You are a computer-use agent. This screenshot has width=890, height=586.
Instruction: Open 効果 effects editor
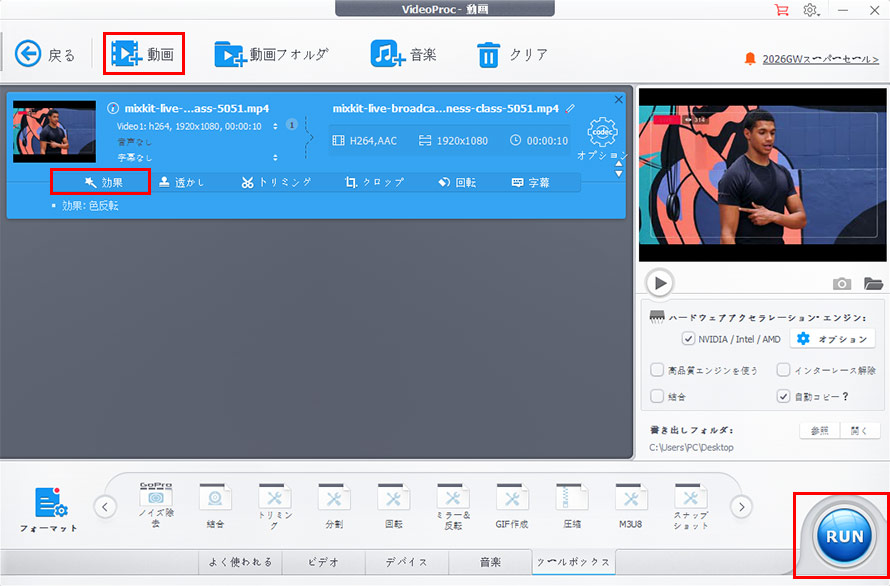tap(103, 182)
